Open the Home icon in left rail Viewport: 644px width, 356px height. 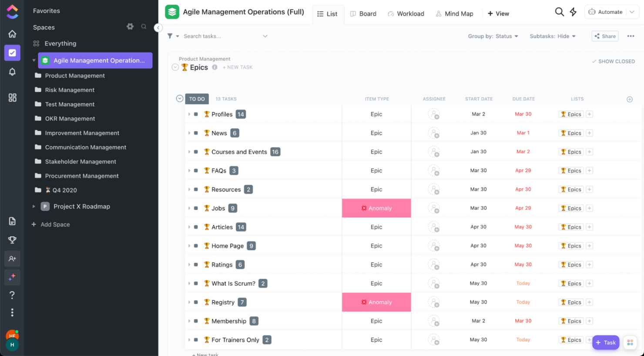[x=12, y=34]
